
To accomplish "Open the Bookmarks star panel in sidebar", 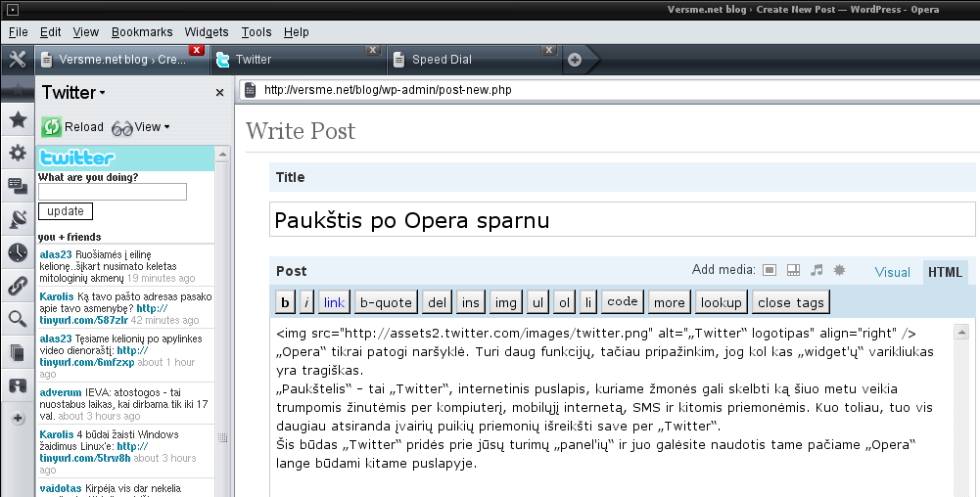I will (x=18, y=119).
